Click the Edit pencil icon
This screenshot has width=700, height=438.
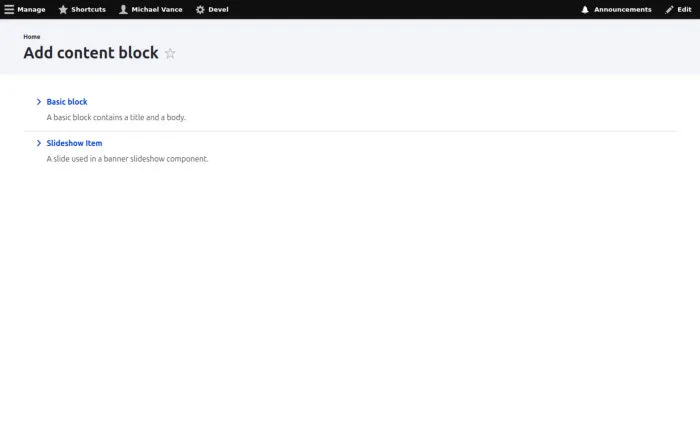[669, 9]
